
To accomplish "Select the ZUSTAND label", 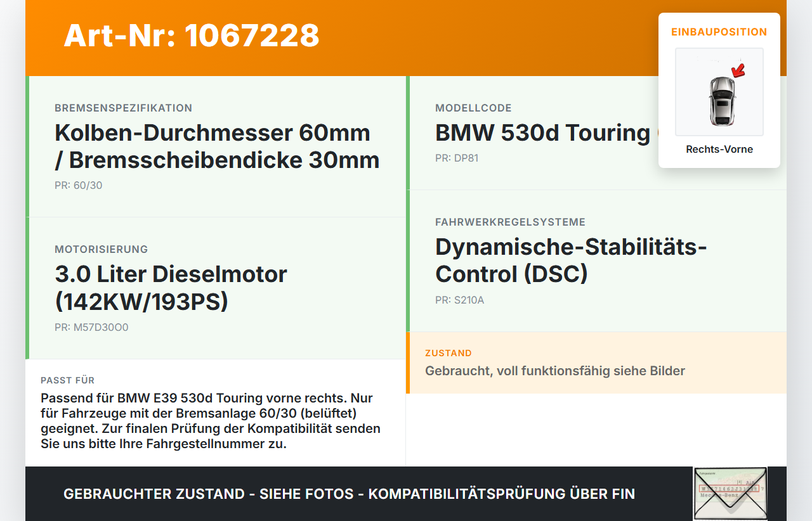I will [449, 353].
